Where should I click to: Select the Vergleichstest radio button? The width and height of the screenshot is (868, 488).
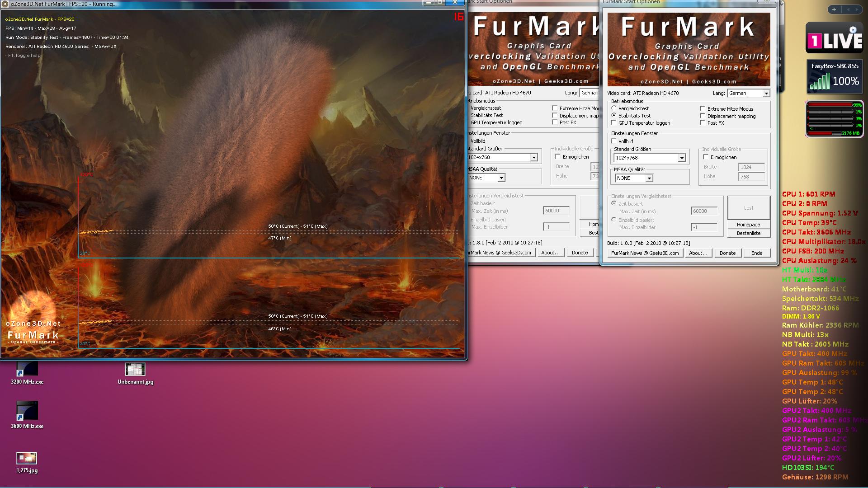click(614, 108)
